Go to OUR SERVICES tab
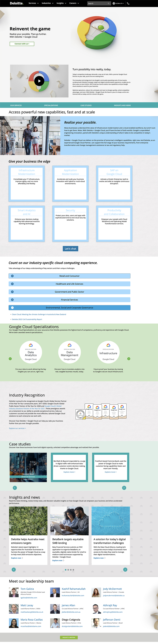This screenshot has width=158, height=644. [x=16, y=105]
